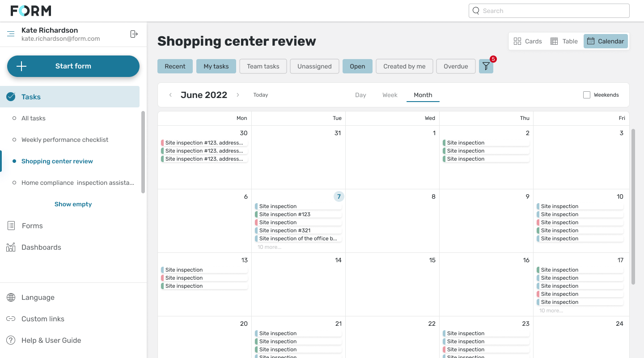This screenshot has height=358, width=644.
Task: Click the Show empty link
Action: [x=73, y=204]
